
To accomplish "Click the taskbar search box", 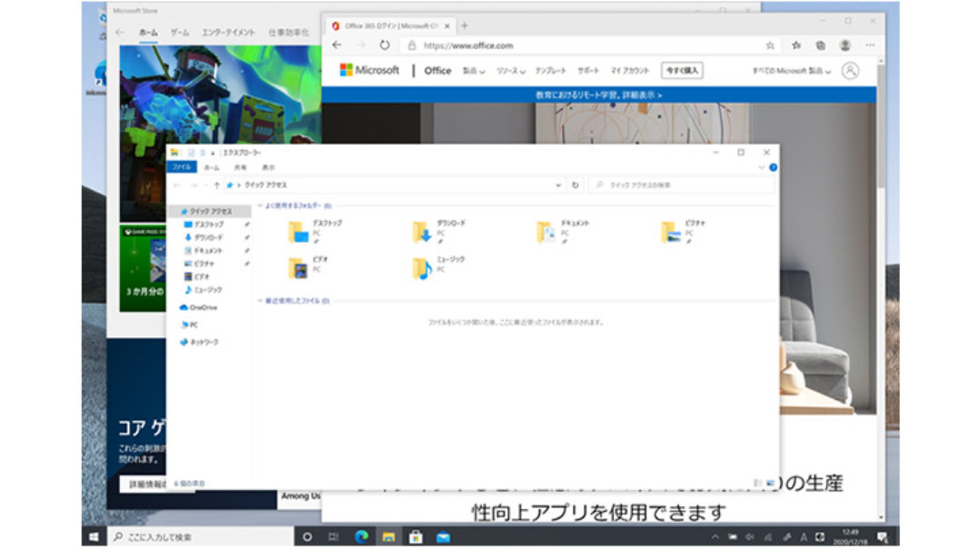I will [200, 537].
